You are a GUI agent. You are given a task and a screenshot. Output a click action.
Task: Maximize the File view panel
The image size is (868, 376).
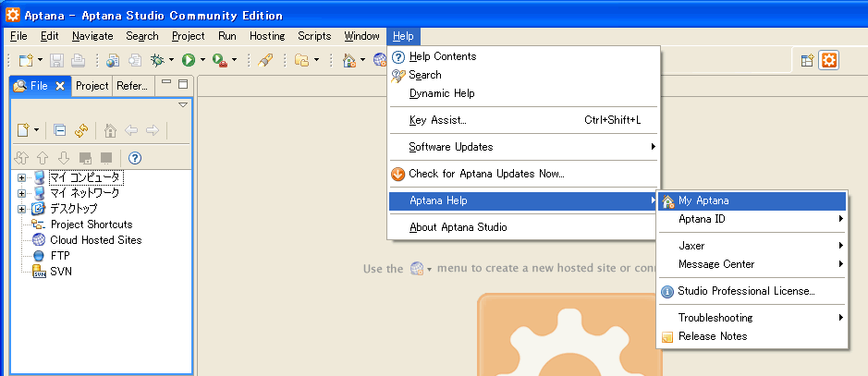point(183,84)
